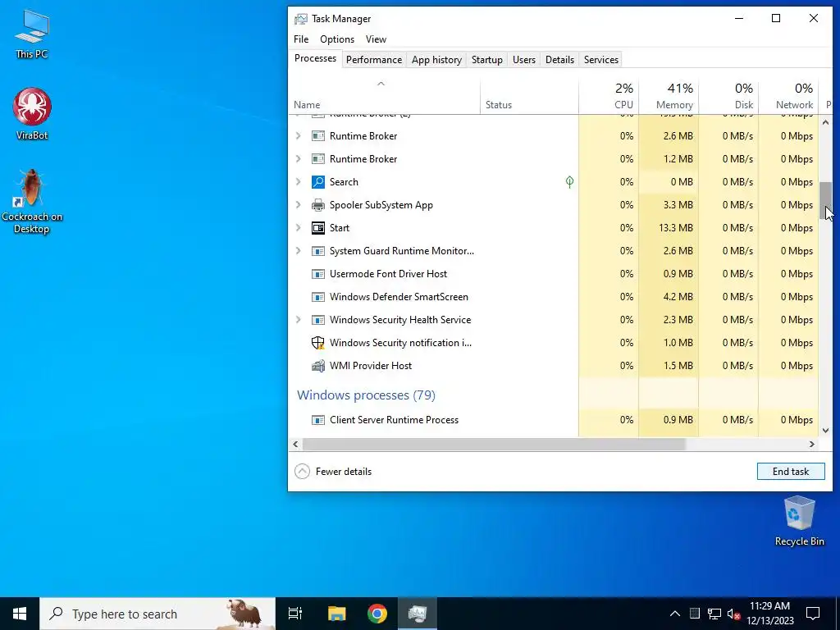
Task: Click the taskbar search box
Action: coord(157,614)
